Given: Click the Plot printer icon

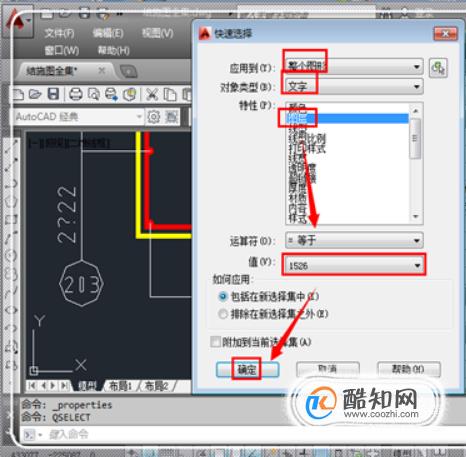Looking at the screenshot, I should click(x=76, y=94).
